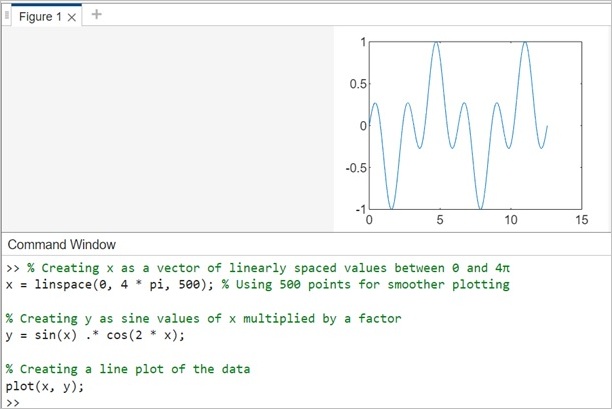
Task: Click the y-axis tick label 1
Action: point(362,42)
